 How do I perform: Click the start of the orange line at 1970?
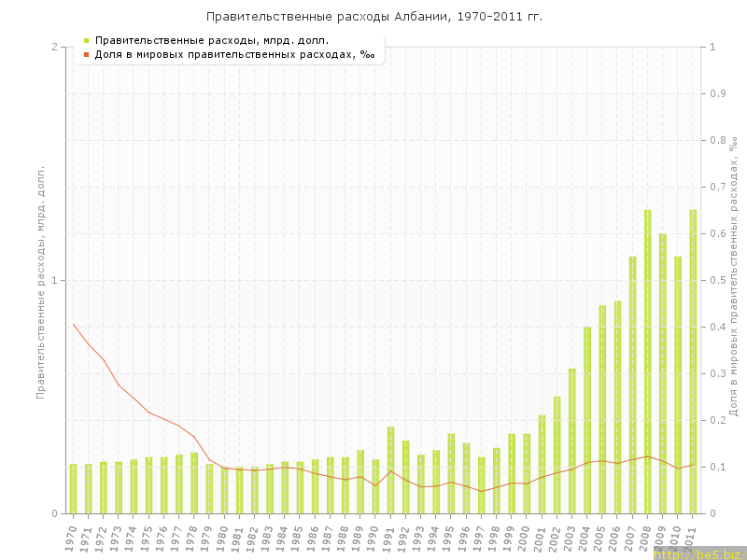pos(74,324)
